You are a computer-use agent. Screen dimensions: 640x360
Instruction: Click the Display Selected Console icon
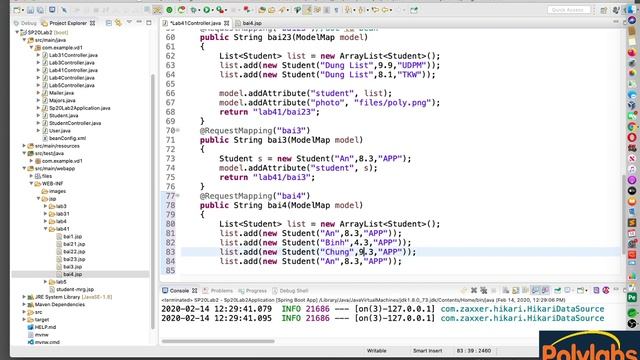tap(567, 290)
